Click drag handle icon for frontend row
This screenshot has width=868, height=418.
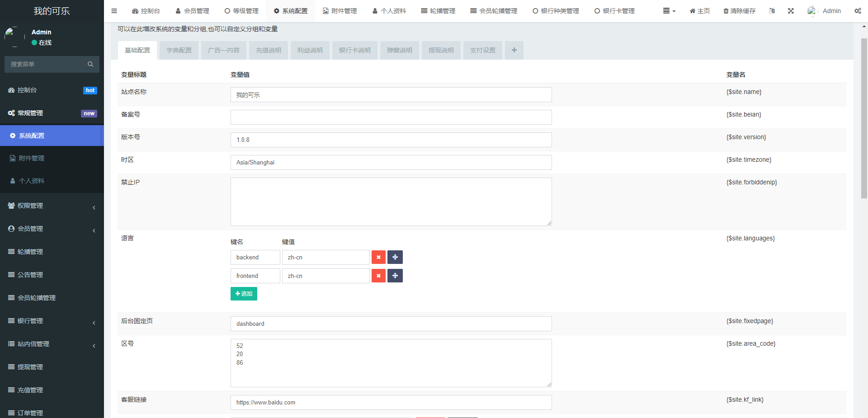(395, 276)
